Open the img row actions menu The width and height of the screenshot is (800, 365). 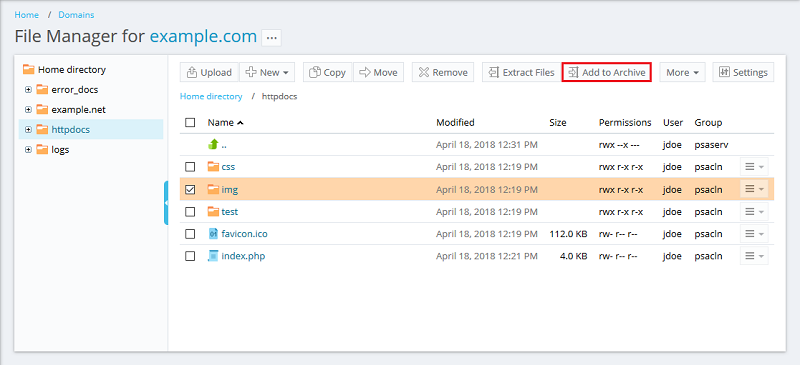[x=754, y=189]
